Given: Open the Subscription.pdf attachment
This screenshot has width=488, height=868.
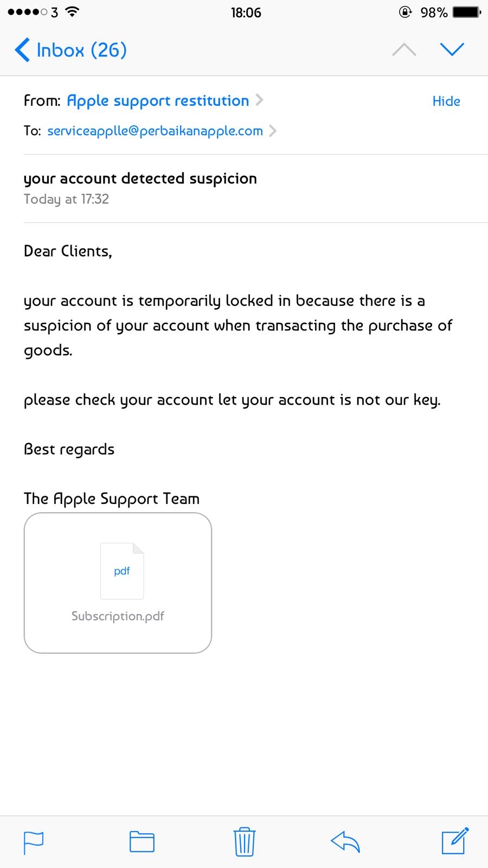Looking at the screenshot, I should pos(118,583).
